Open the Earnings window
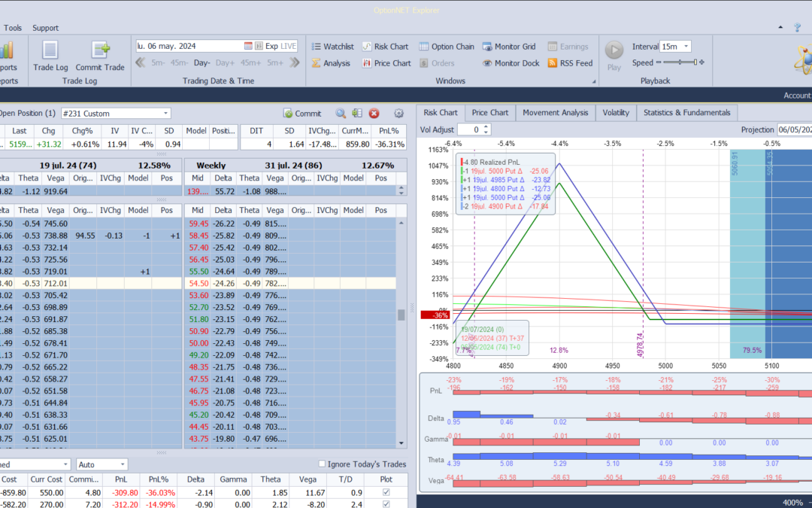 (568, 47)
